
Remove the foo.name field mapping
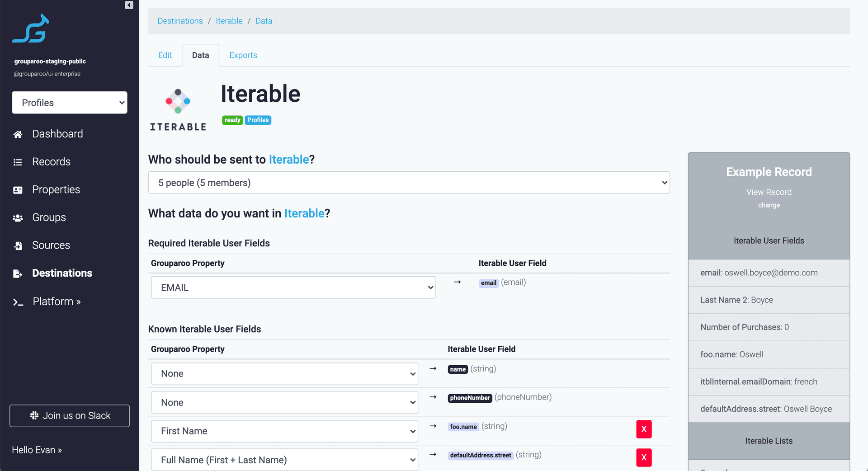point(644,429)
